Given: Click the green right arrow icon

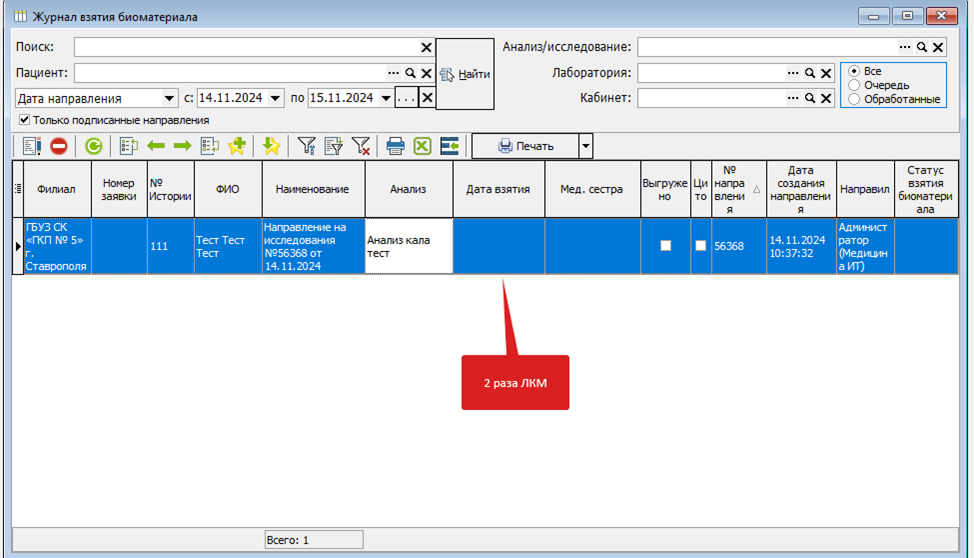Looking at the screenshot, I should pyautogui.click(x=182, y=146).
